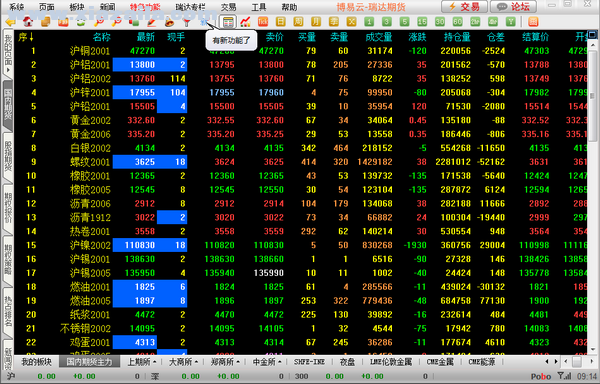Expand the 上期所 exchange dropdown
This screenshot has height=384, width=600.
coord(142,361)
